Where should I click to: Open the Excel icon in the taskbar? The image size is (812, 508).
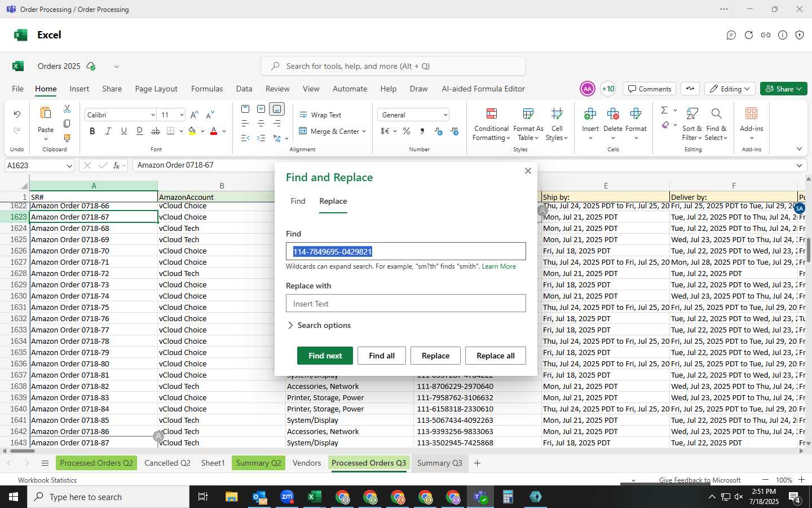[314, 497]
